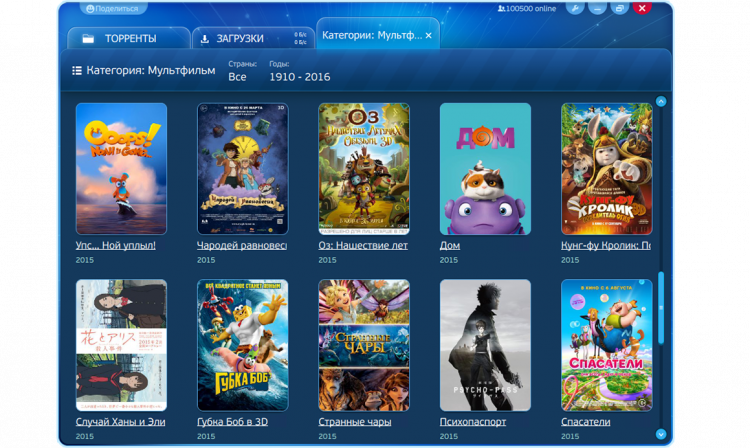
Task: Click the Share smiley button
Action: pyautogui.click(x=112, y=8)
